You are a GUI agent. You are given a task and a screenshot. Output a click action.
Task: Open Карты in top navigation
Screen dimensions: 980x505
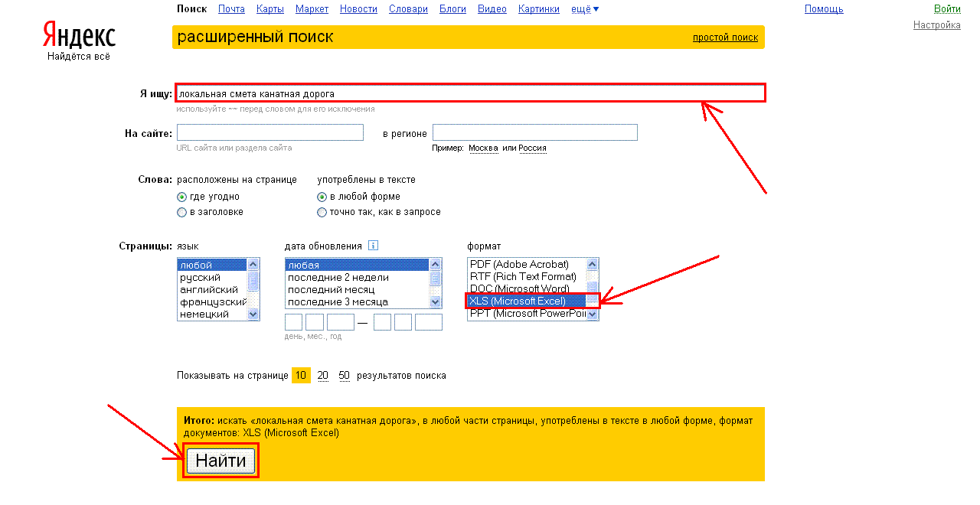270,9
